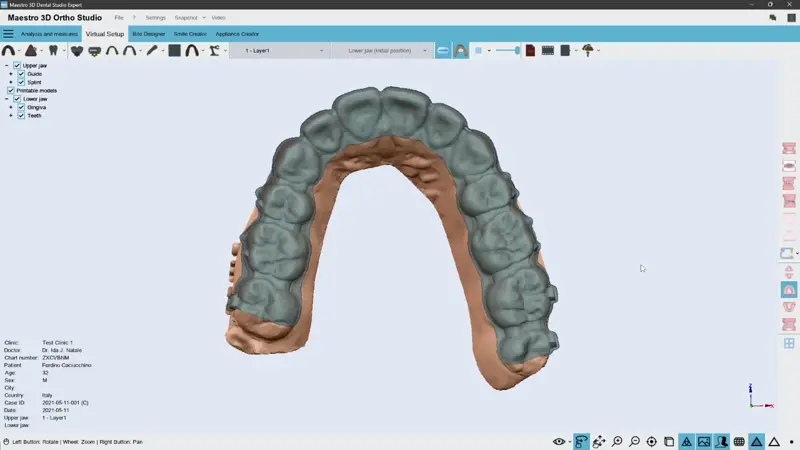Toggle the wireframe triangle mesh icon
Image resolution: width=800 pixels, height=450 pixels.
[x=687, y=442]
